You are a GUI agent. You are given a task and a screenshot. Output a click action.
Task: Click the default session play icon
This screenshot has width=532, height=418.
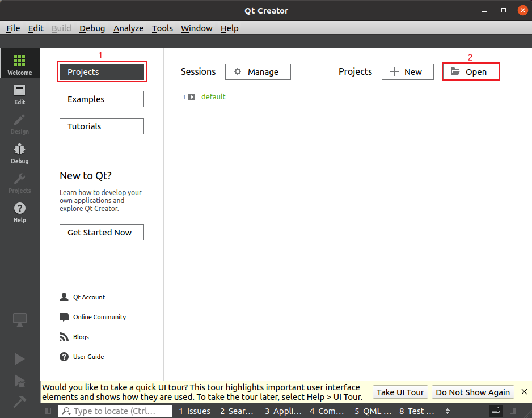192,97
